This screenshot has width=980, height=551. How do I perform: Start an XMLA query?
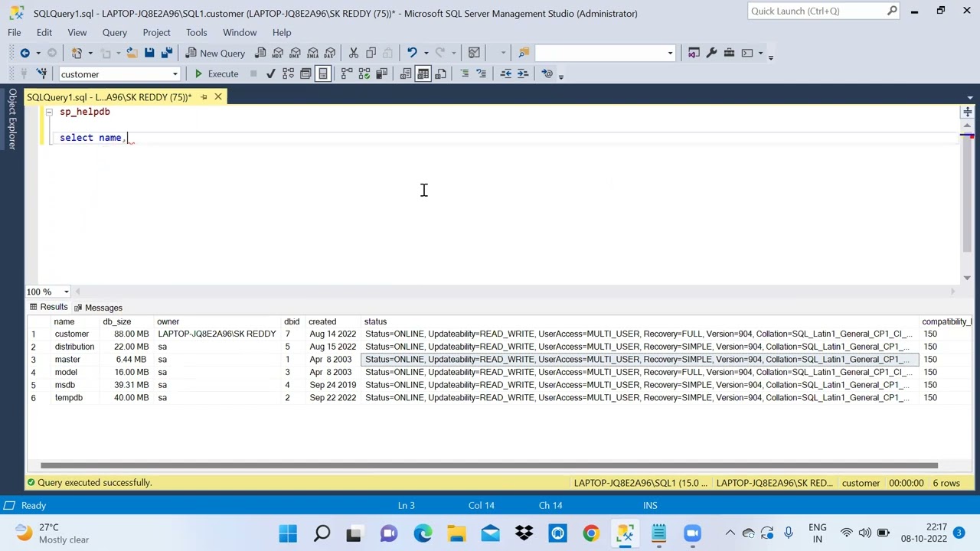[x=312, y=53]
